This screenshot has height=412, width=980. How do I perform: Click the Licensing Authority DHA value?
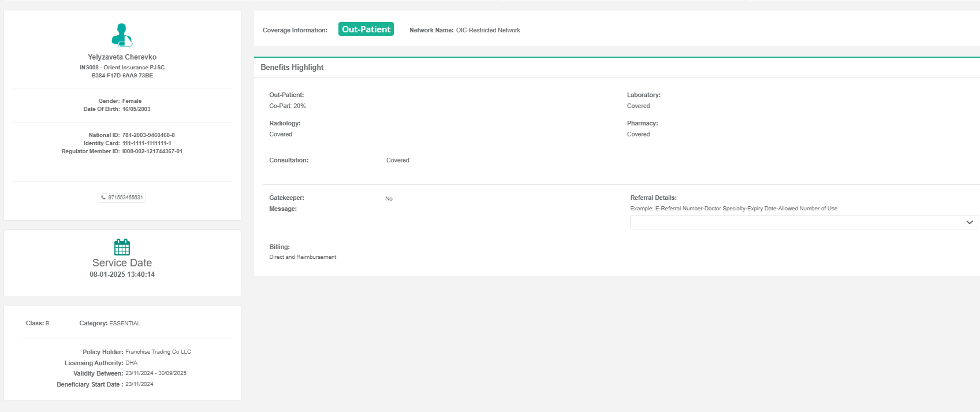[131, 363]
